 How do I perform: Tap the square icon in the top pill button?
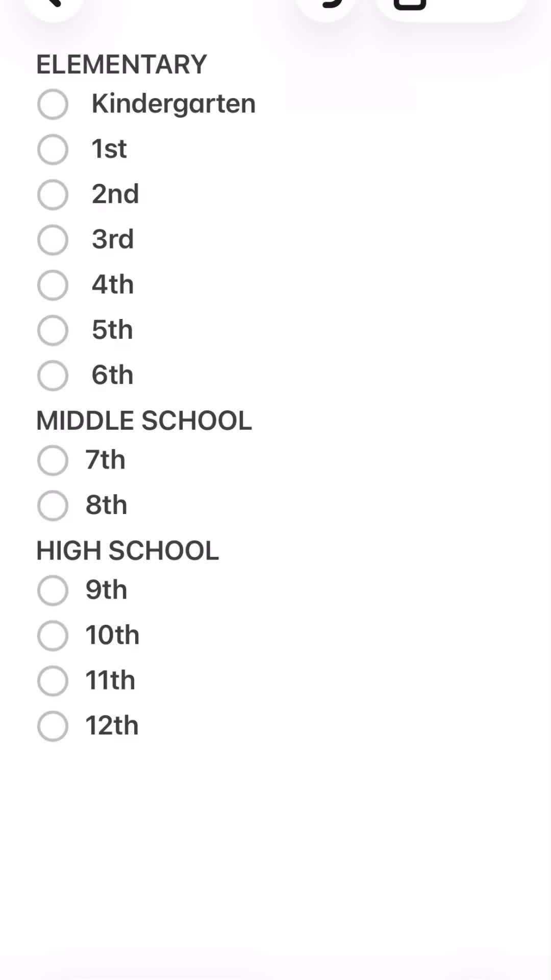pos(410,4)
